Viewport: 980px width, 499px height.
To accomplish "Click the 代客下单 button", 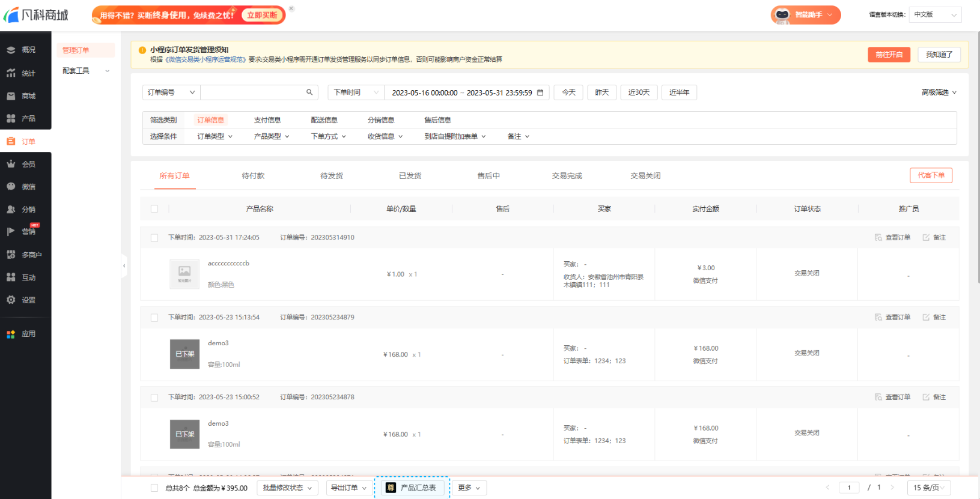I will pos(931,175).
